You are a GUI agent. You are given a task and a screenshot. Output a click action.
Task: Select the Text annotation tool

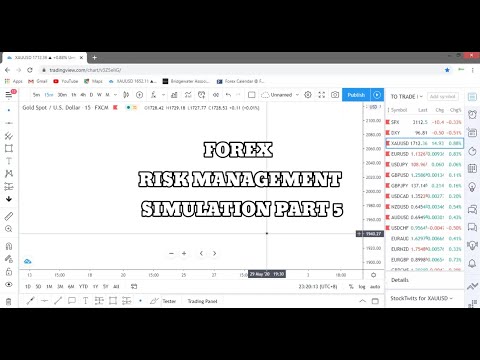(9, 161)
